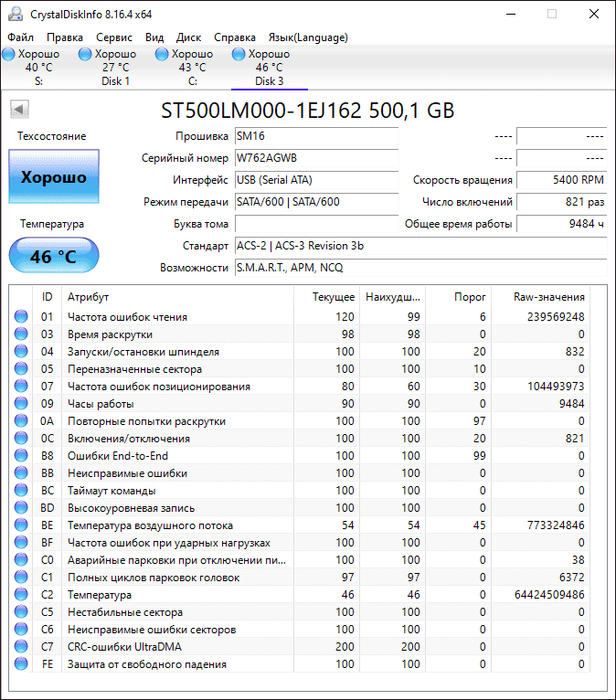Open the Диск menu
This screenshot has height=700, width=616.
coord(188,37)
